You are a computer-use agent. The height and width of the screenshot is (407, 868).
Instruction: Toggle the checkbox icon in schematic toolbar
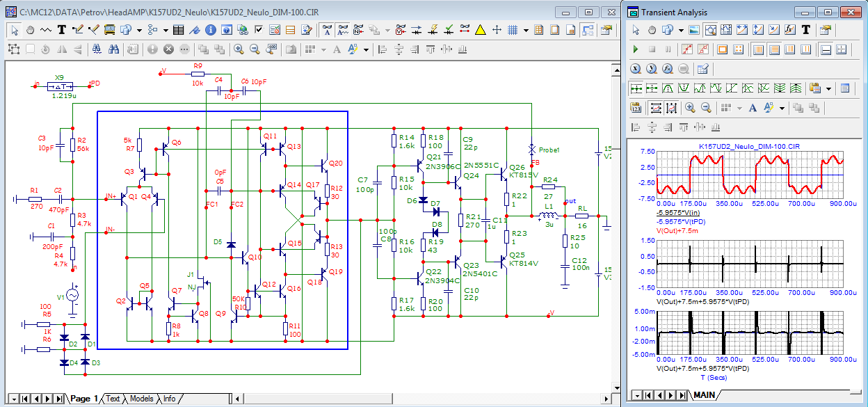pyautogui.click(x=259, y=30)
